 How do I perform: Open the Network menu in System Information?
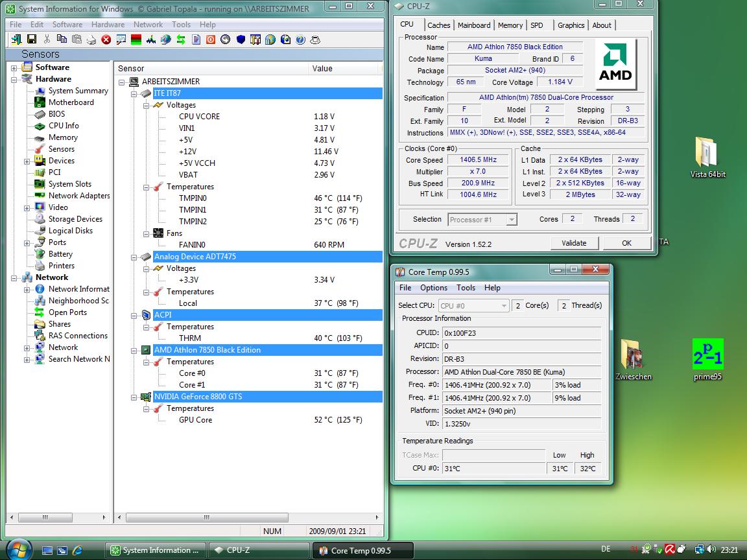point(148,24)
